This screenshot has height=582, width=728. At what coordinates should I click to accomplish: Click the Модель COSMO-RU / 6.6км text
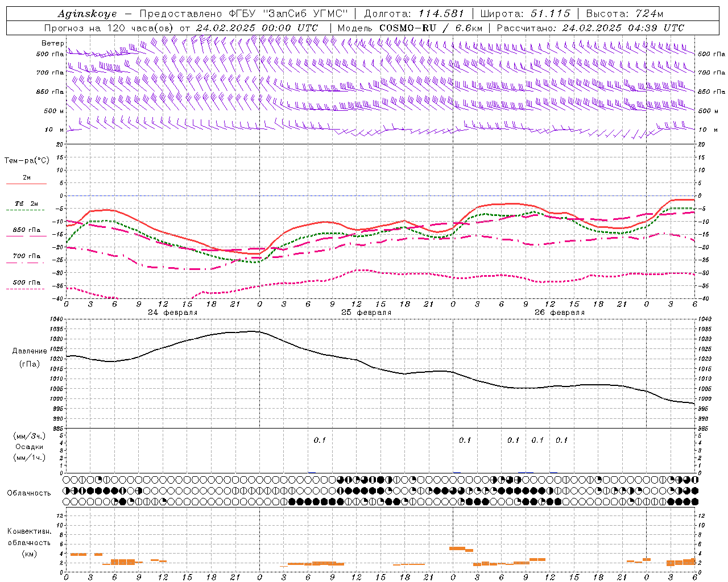tap(410, 28)
